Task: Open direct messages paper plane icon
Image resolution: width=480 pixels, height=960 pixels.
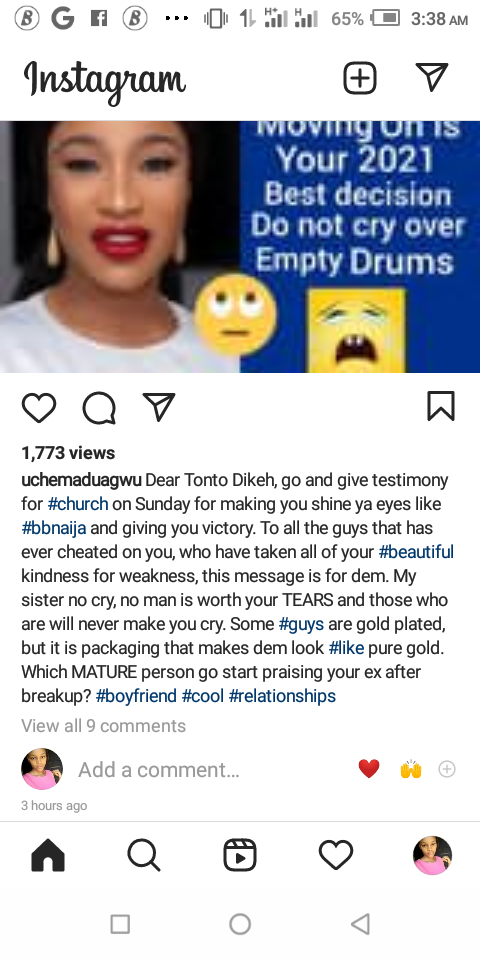Action: coord(432,77)
